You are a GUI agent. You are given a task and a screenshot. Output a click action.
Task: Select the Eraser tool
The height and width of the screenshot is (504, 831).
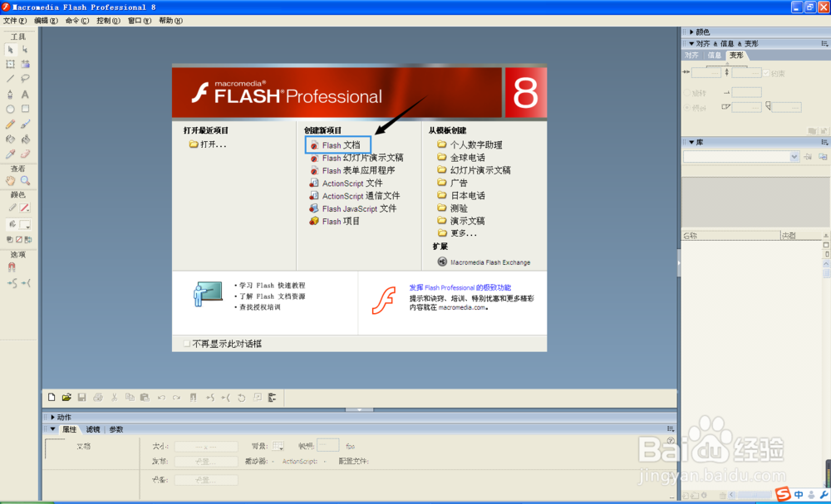coord(25,154)
